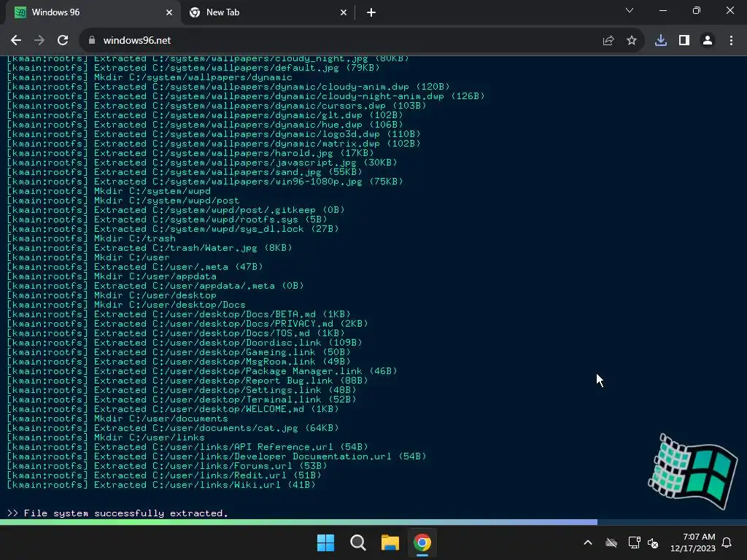Click the harold.jpg (17KB) log line
747x560 pixels.
point(190,153)
